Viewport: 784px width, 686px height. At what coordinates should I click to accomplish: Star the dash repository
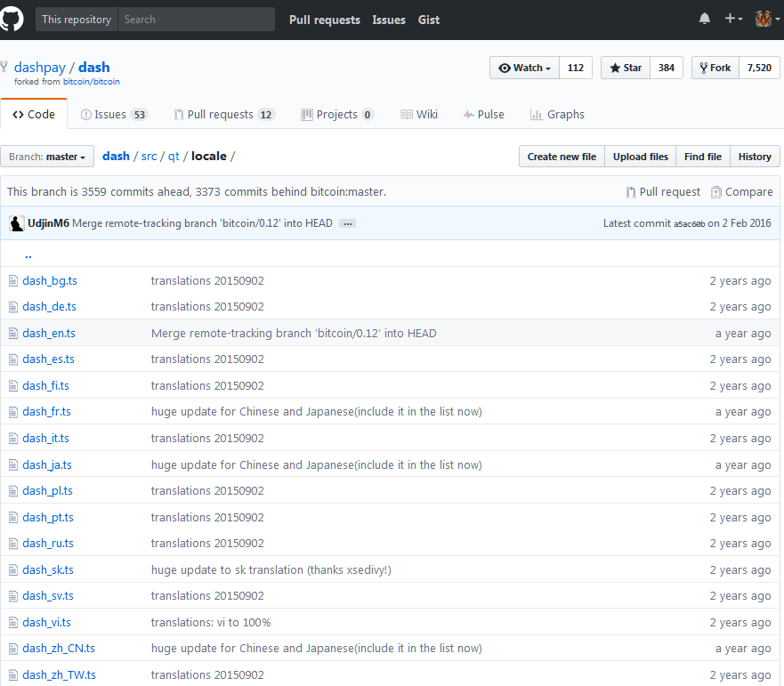[626, 68]
